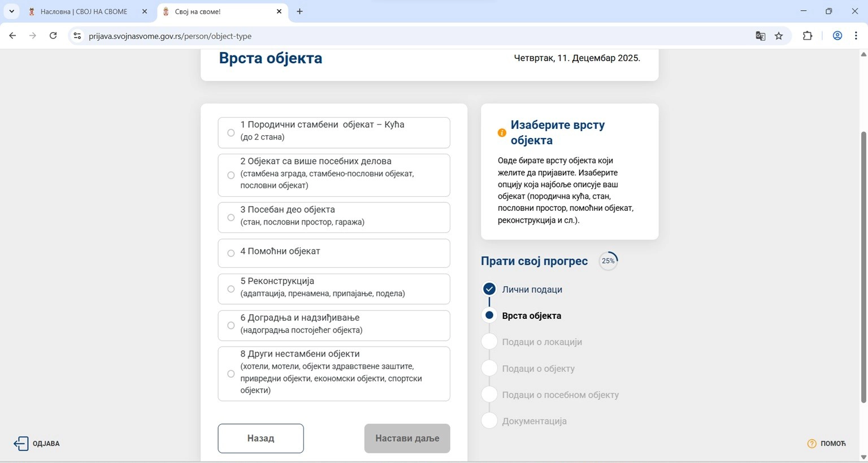Select the Реконструкција radio option
868x463 pixels.
pos(231,289)
